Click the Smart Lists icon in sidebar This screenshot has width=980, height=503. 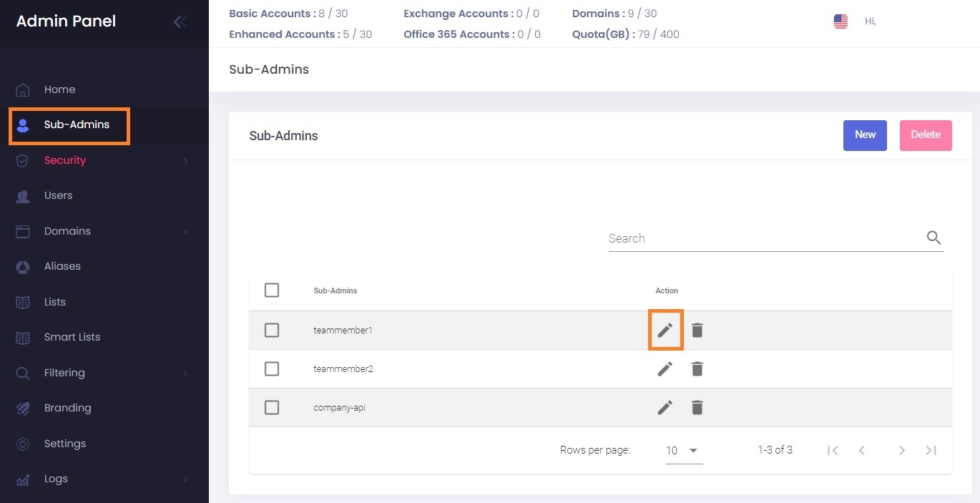tap(23, 337)
